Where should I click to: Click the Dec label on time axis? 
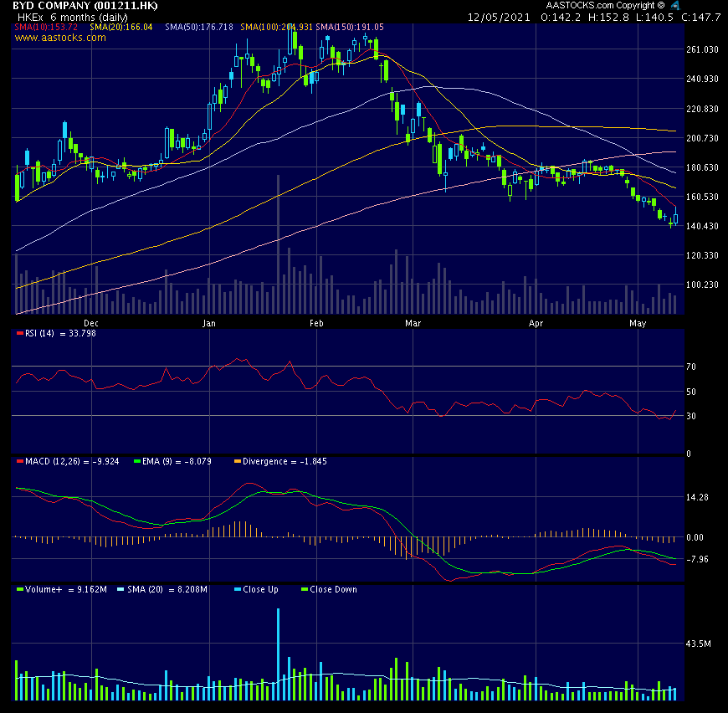click(x=91, y=323)
